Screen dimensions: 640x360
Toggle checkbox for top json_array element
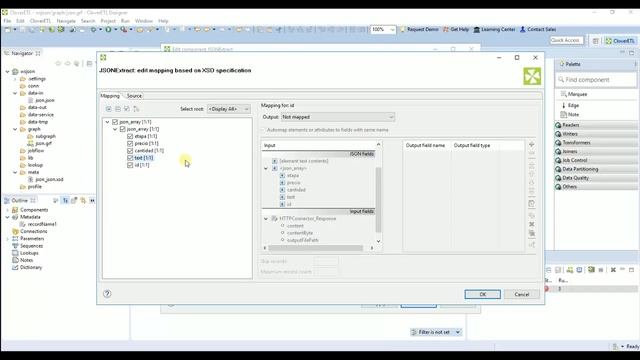115,122
